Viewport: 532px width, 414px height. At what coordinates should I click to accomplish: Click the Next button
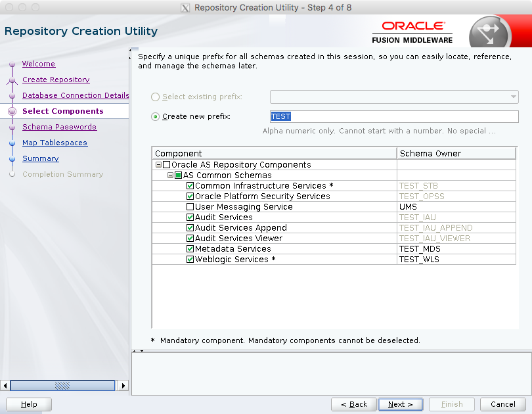point(400,404)
